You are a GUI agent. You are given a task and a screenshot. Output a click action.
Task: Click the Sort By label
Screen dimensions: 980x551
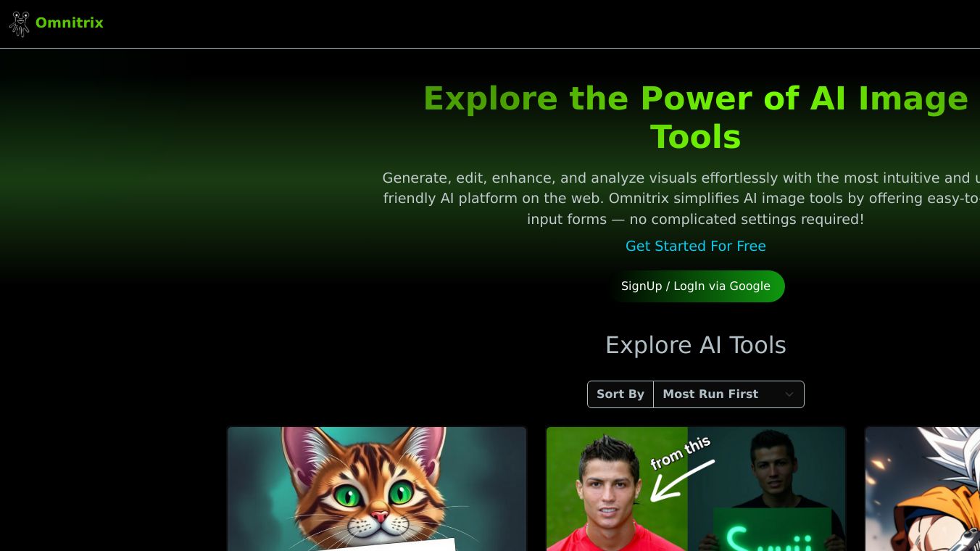pyautogui.click(x=620, y=394)
